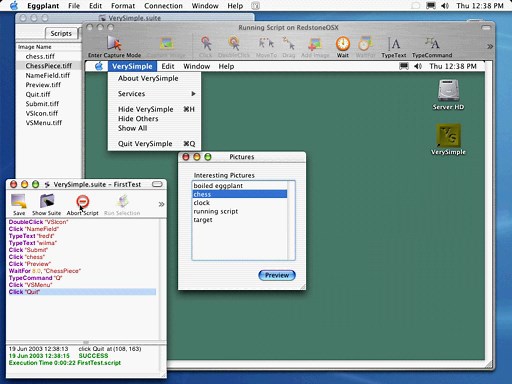The height and width of the screenshot is (384, 512).
Task: Select Preview.tiff in image list
Action: [49, 85]
